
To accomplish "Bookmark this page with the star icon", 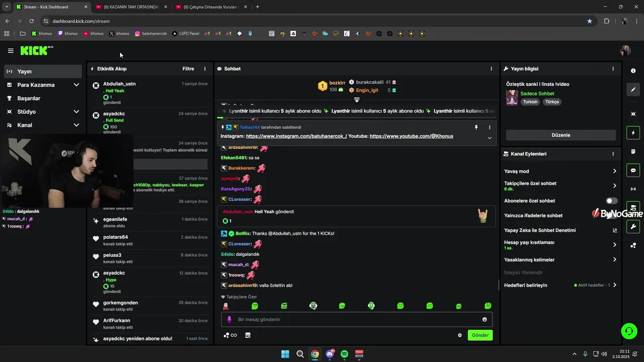I will click(x=589, y=21).
